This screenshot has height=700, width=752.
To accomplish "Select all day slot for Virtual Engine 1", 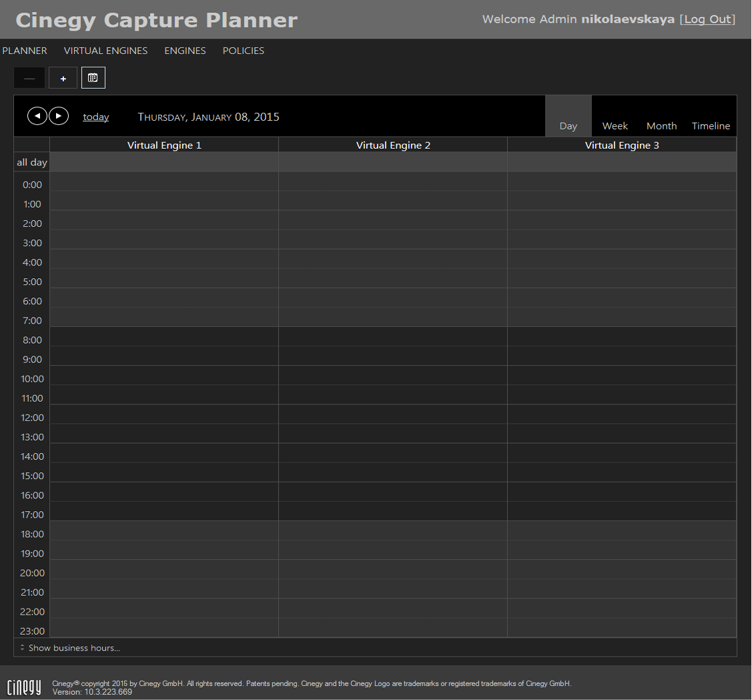I will coord(164,162).
